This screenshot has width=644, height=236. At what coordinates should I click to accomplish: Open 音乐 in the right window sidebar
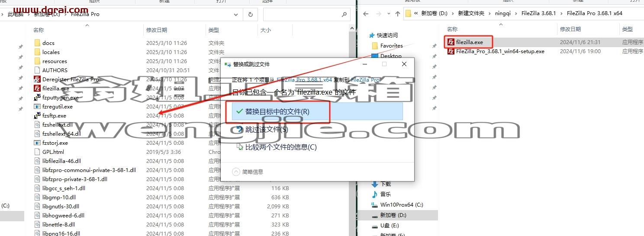[x=386, y=195]
